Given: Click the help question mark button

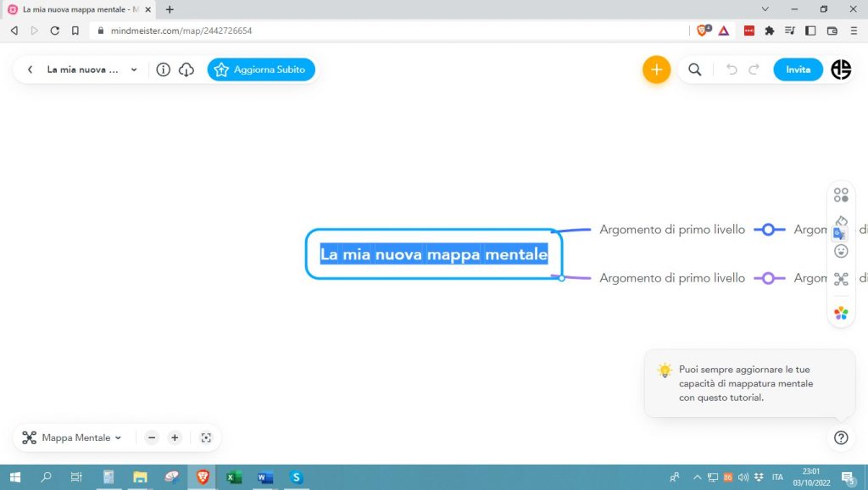Looking at the screenshot, I should click(841, 437).
